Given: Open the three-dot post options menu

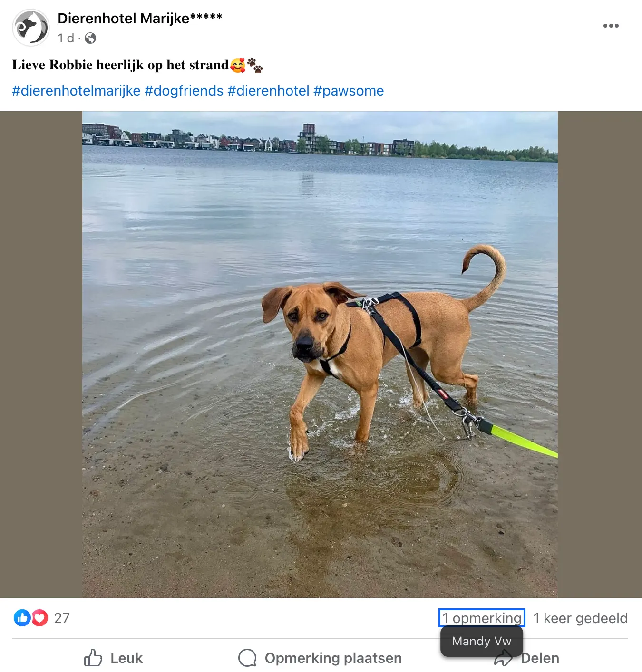Looking at the screenshot, I should (611, 26).
